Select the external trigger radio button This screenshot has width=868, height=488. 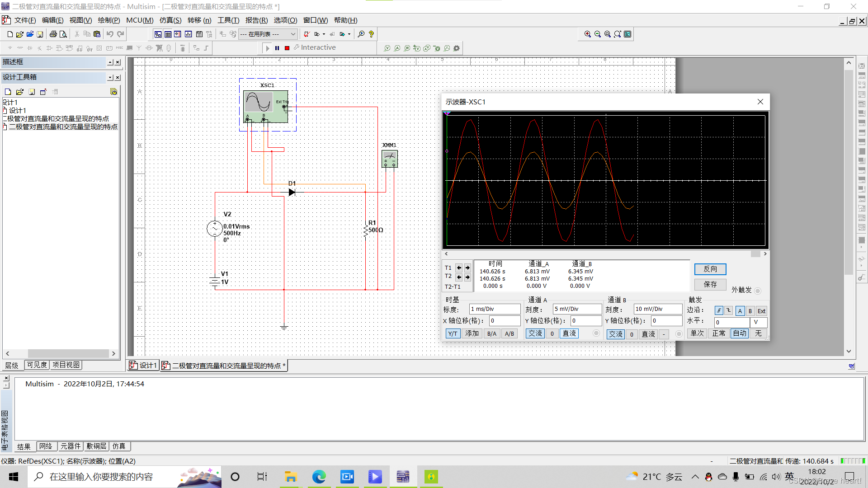[x=758, y=291]
